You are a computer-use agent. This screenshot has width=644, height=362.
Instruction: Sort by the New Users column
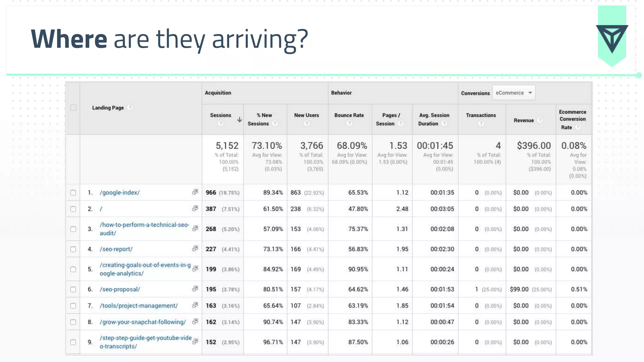306,115
